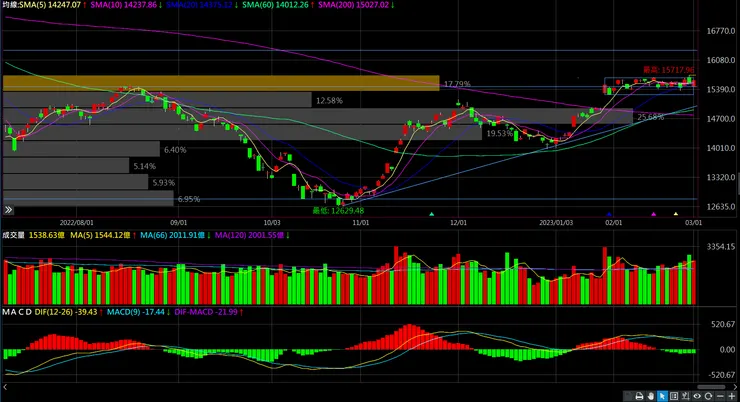This screenshot has width=740, height=402.
Task: Click the blue triangle date marker
Action: click(609, 214)
